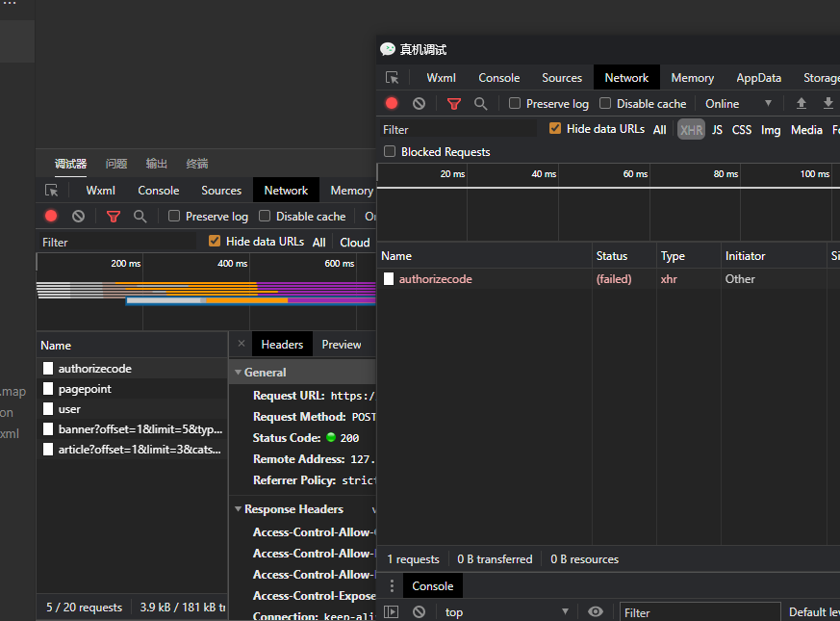Select All filter in 真机调试 window
The width and height of the screenshot is (840, 621).
659,130
